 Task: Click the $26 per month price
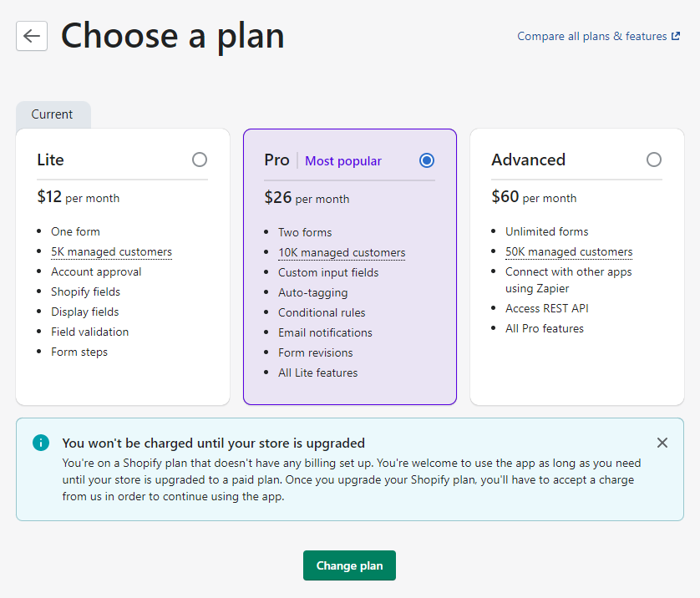click(x=307, y=197)
